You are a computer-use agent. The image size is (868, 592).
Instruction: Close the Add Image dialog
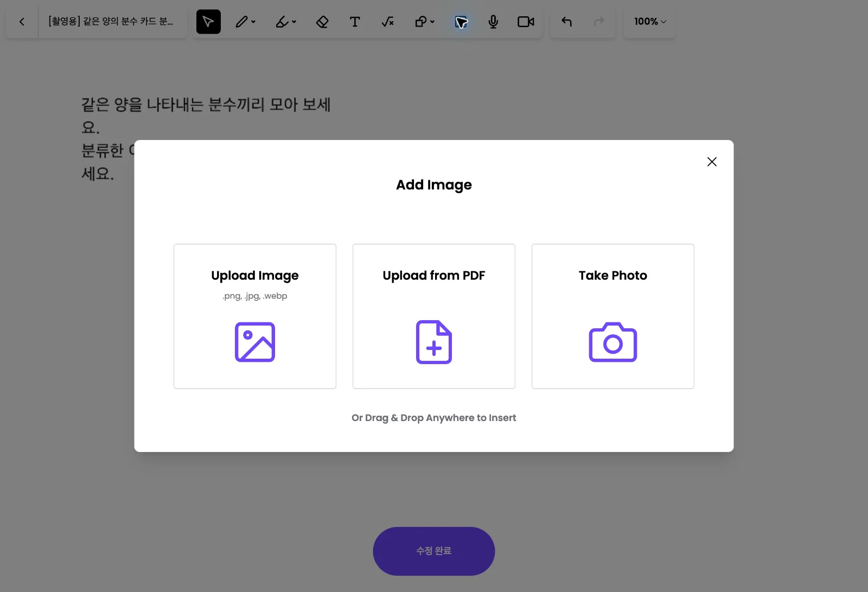[x=712, y=162]
